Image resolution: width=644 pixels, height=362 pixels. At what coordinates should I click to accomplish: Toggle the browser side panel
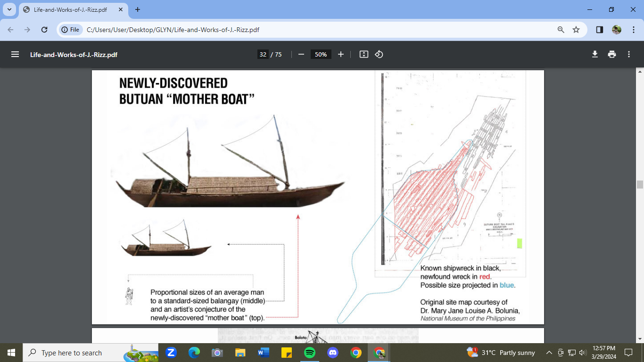[x=600, y=30]
